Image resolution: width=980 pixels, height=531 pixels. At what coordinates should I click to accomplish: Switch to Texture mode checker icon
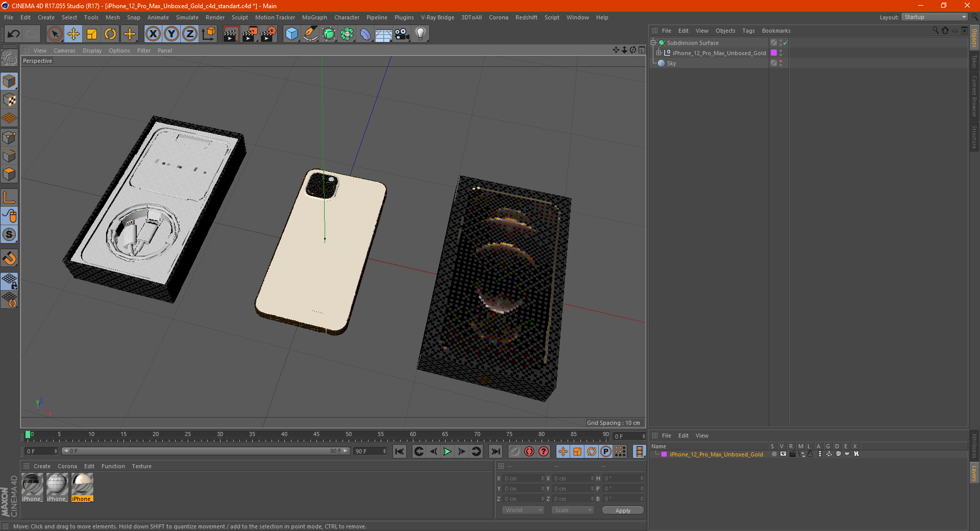click(x=9, y=100)
